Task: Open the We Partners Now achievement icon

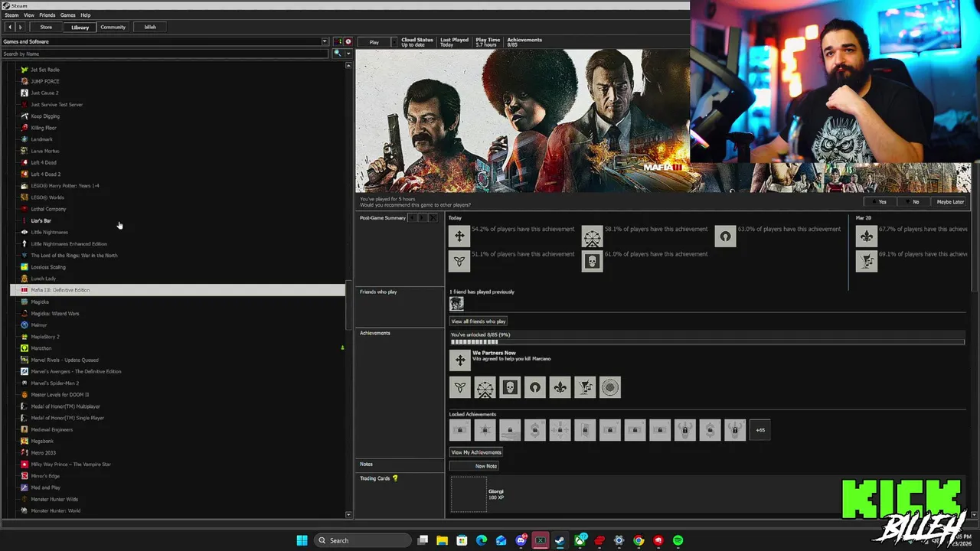Action: pos(460,360)
